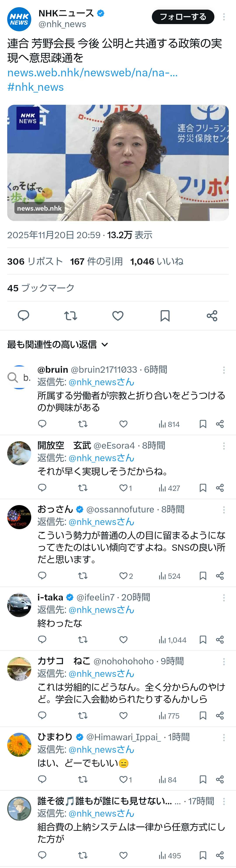The image size is (236, 868).
Task: View the 306 リポスト list
Action: 35,261
